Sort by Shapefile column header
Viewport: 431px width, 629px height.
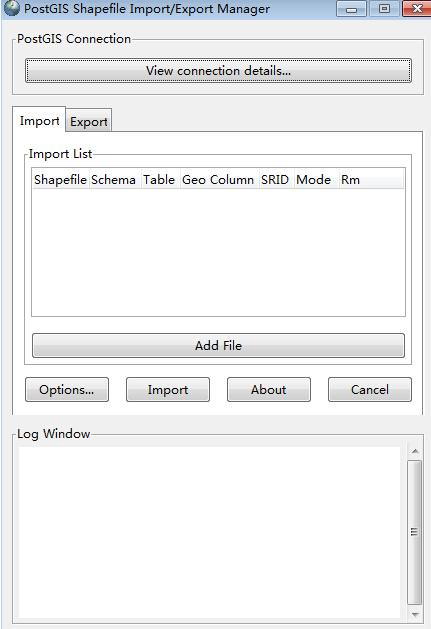[x=60, y=180]
